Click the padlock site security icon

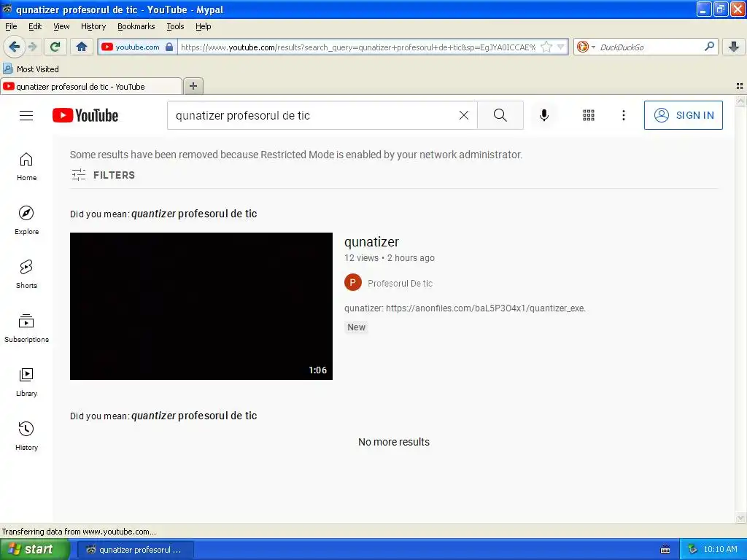(169, 47)
